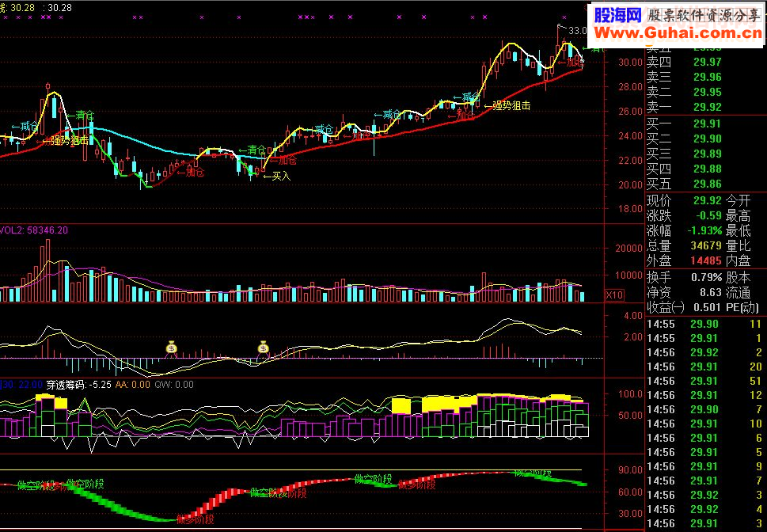The height and width of the screenshot is (532, 767).
Task: Select the 穿透筹码: -5.25 indicator label
Action: pos(78,385)
